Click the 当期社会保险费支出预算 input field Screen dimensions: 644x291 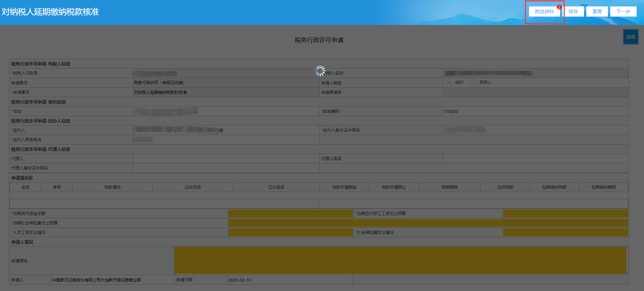pos(428,223)
